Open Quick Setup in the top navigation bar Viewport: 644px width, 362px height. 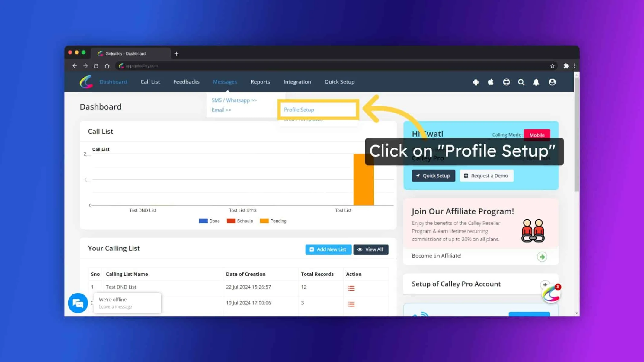(x=339, y=82)
